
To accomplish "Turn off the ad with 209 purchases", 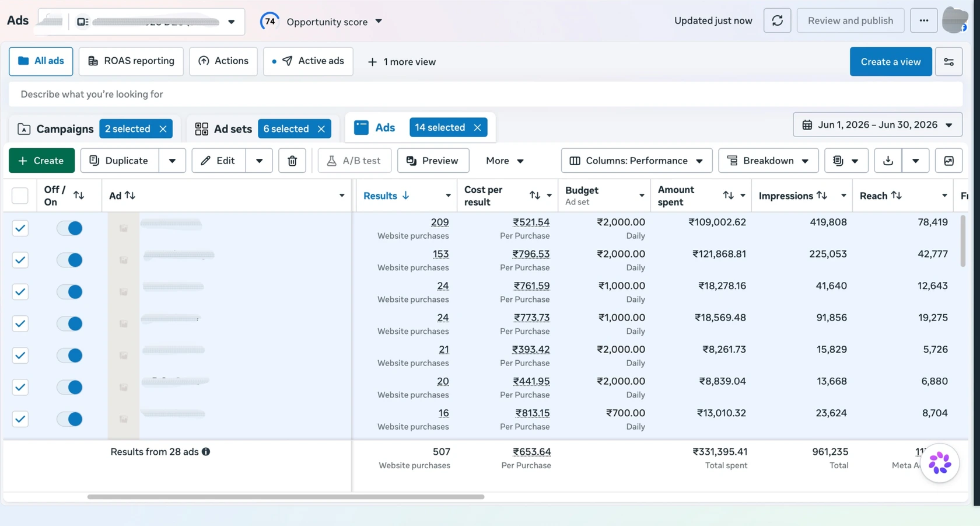I will (x=69, y=228).
